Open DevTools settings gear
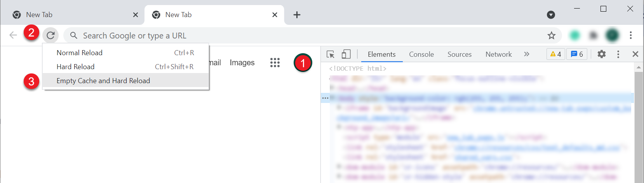The height and width of the screenshot is (183, 644). coord(601,54)
